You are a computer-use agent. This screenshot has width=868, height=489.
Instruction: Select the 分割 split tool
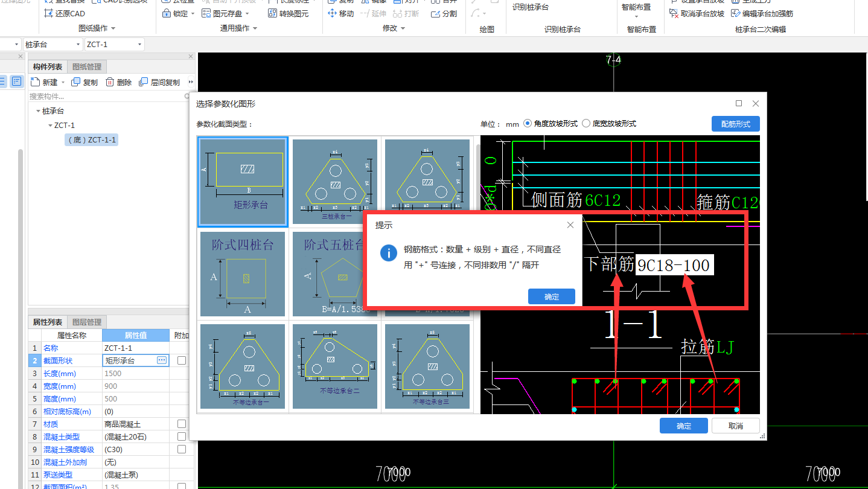coord(444,13)
